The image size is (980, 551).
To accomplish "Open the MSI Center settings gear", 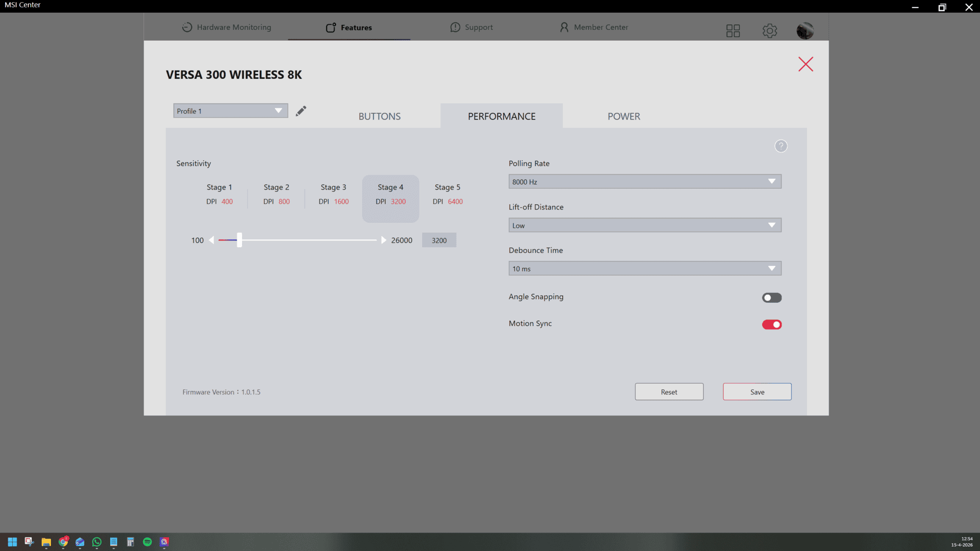I will click(769, 31).
